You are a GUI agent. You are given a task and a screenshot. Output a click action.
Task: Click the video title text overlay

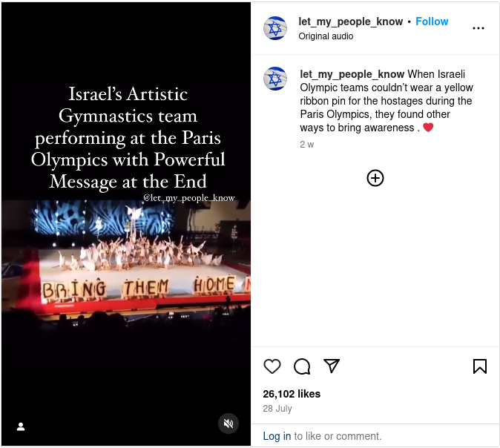pyautogui.click(x=128, y=138)
